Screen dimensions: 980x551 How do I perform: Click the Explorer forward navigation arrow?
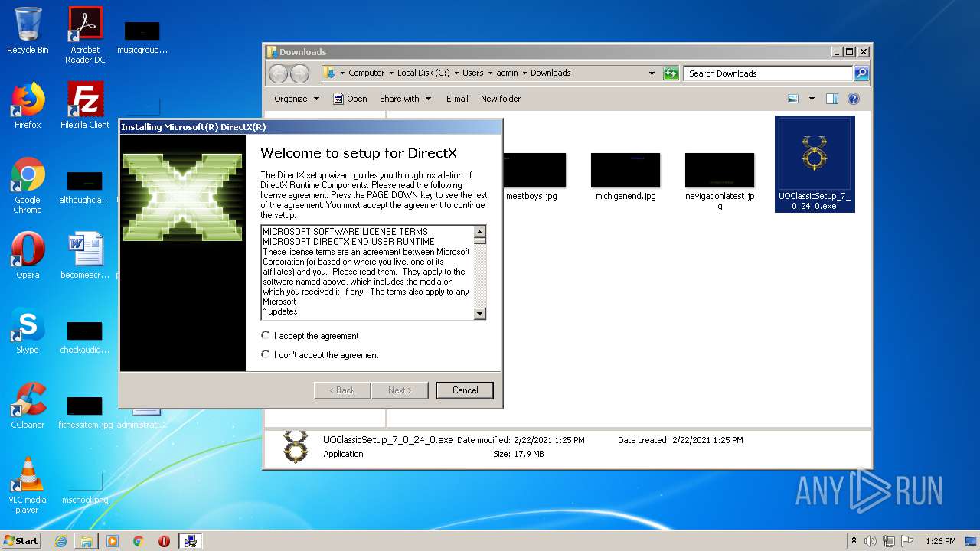300,73
